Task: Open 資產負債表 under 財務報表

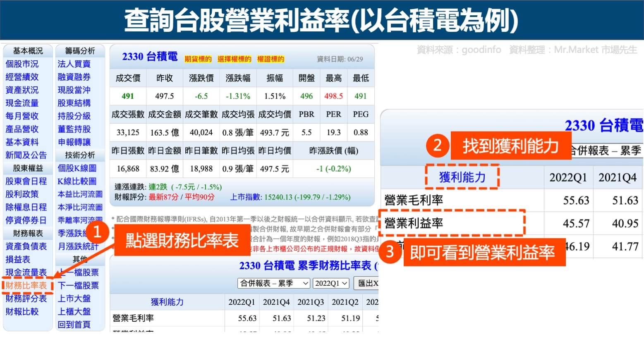Action: point(26,246)
